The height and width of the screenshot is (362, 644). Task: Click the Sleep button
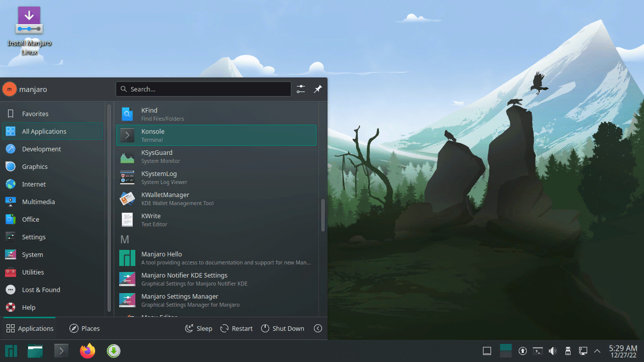[x=199, y=328]
